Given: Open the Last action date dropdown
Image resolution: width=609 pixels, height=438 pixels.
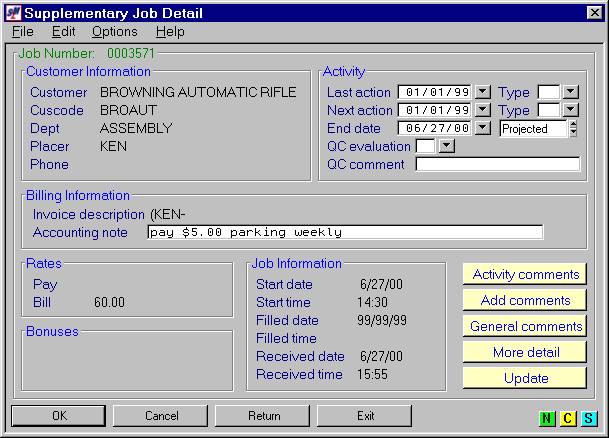Looking at the screenshot, I should click(483, 92).
